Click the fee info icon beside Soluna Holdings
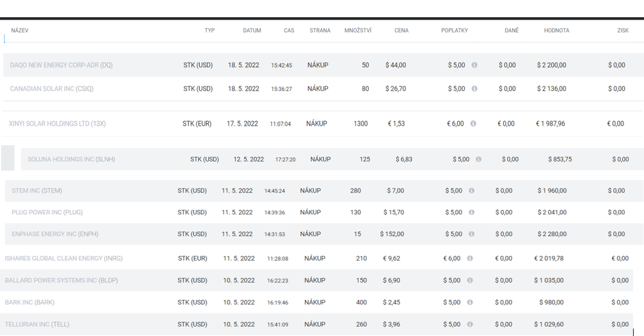 [x=478, y=160]
